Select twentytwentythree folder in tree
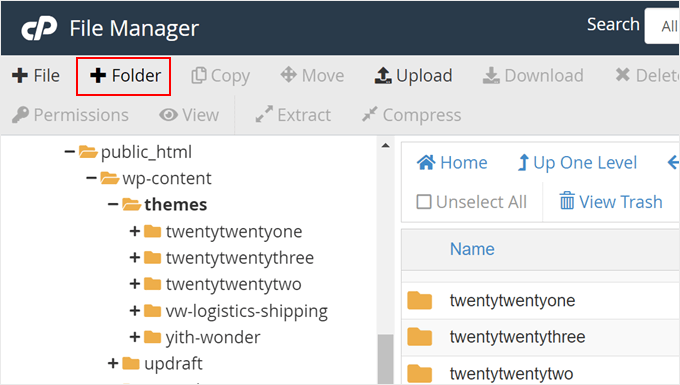Screen dimensions: 680x385 pos(229,258)
